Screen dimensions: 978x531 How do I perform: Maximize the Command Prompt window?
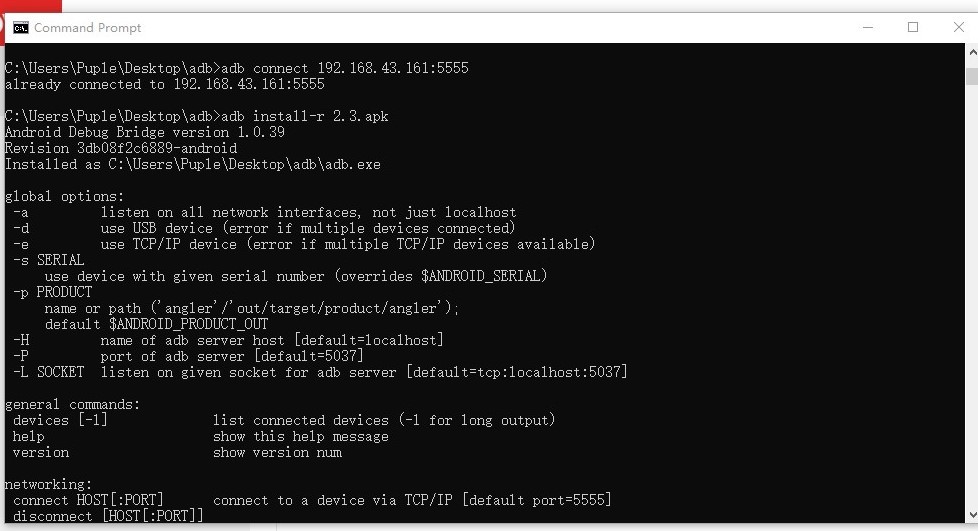click(x=913, y=27)
